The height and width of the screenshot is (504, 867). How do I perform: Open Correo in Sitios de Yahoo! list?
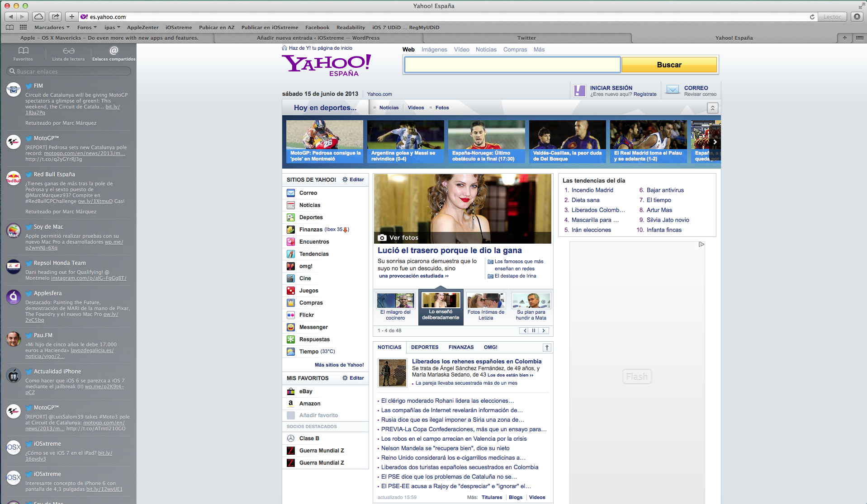[x=308, y=193]
